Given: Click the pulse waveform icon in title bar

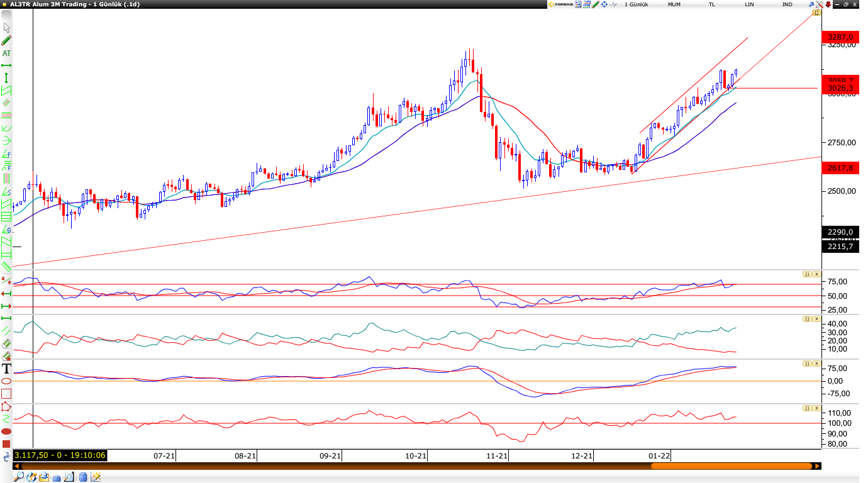Looking at the screenshot, I should pos(613,4).
